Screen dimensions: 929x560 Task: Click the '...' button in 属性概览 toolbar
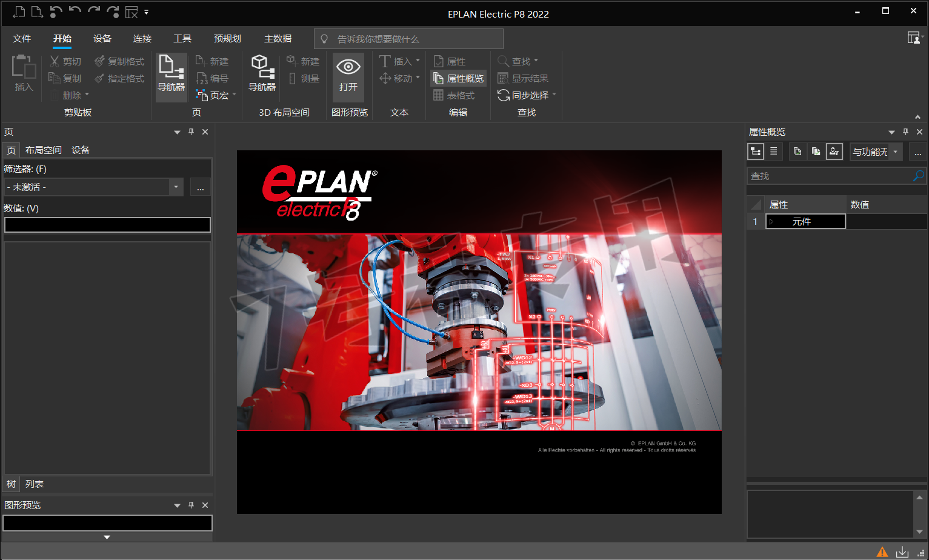pos(917,152)
